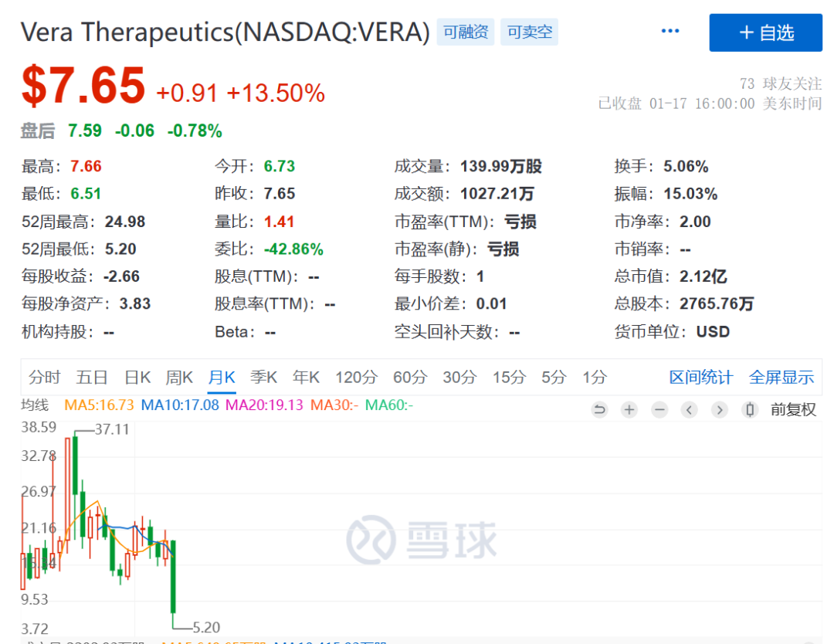Open the 季K chart tab

pos(263,378)
